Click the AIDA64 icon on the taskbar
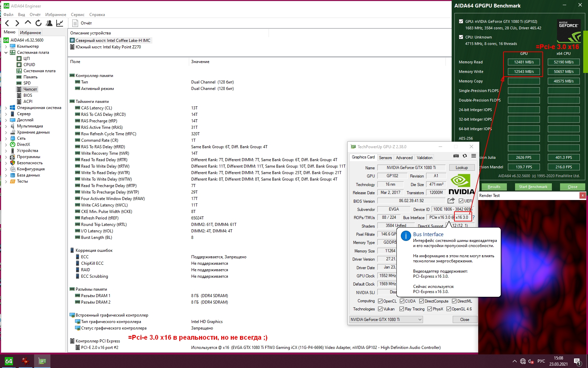Viewport: 588px width, 368px height. pos(9,361)
